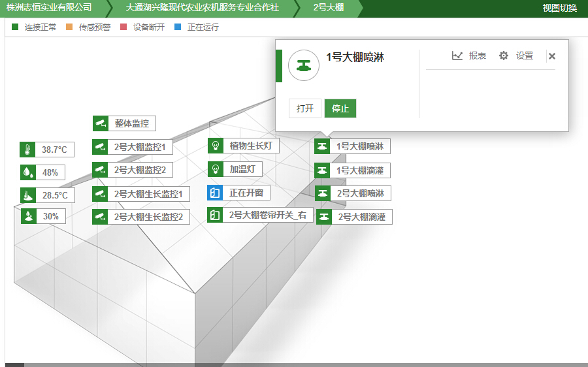
Task: Turn on sprinkler with 打开 button
Action: pos(305,108)
